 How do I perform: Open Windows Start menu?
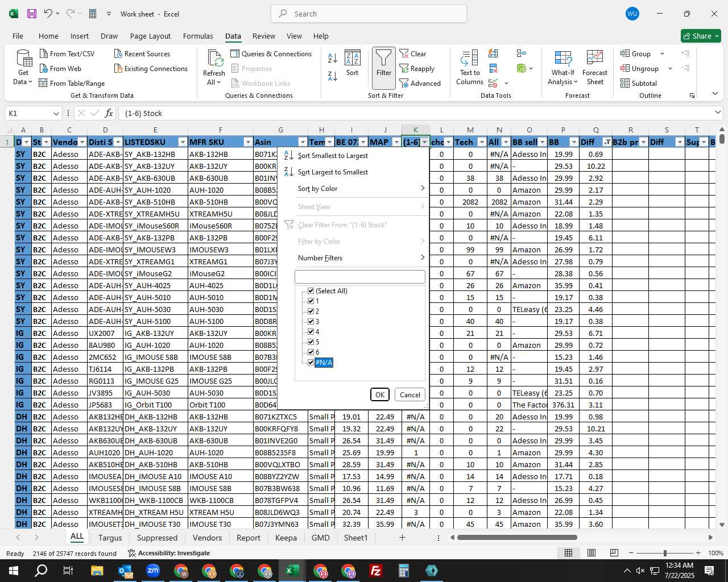click(x=13, y=571)
